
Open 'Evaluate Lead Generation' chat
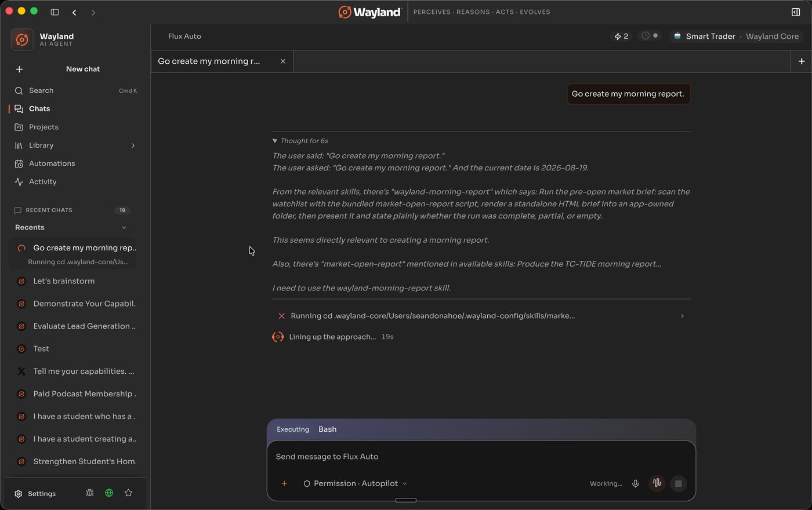(x=73, y=326)
